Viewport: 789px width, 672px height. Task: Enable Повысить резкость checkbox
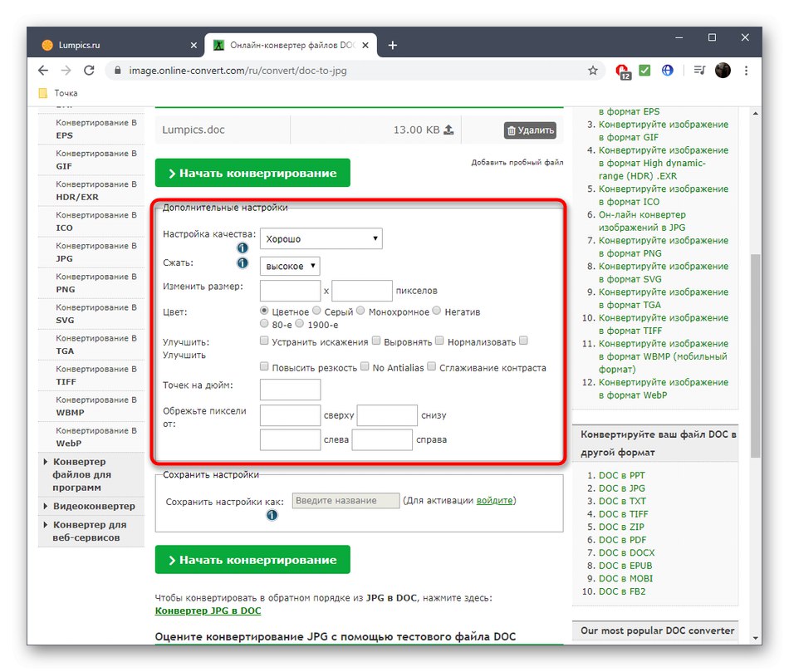point(264,366)
